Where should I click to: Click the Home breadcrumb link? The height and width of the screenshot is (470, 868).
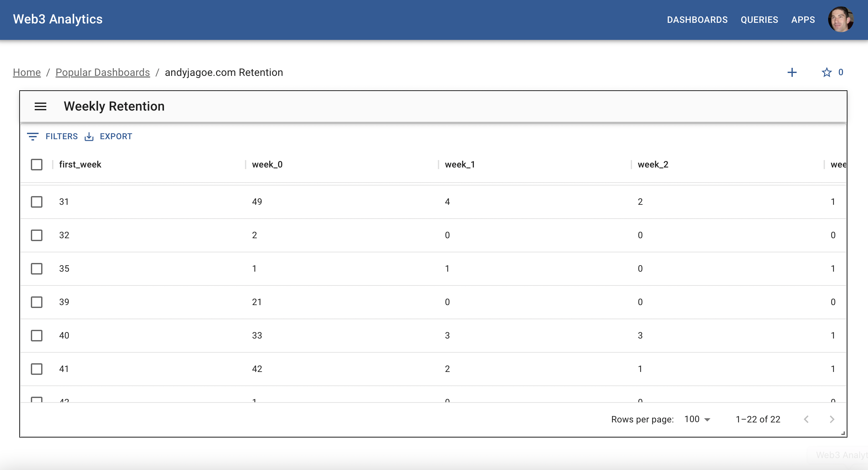click(27, 72)
